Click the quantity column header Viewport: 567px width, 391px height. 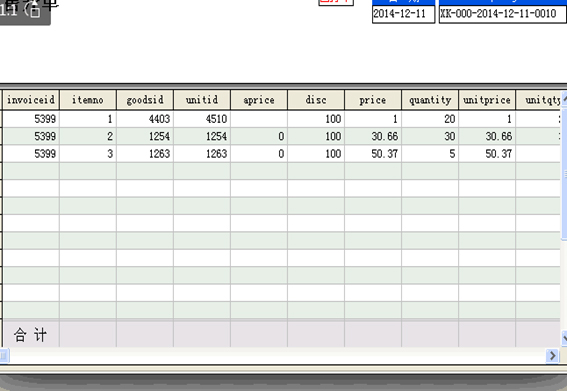point(430,100)
